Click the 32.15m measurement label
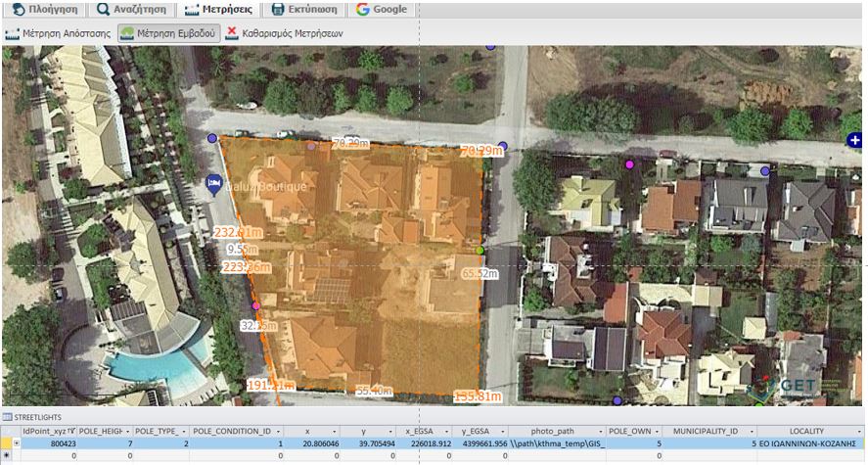Viewport: 868px width, 465px height. pyautogui.click(x=258, y=326)
